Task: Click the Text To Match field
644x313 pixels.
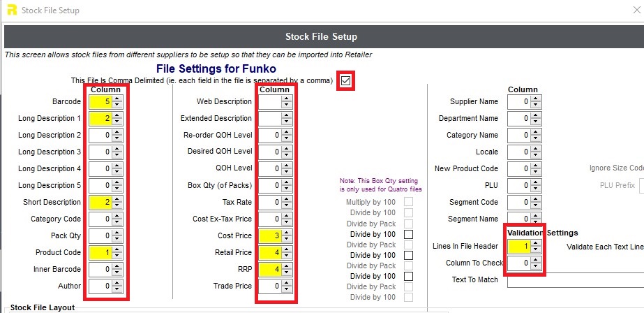Action: tap(576, 280)
